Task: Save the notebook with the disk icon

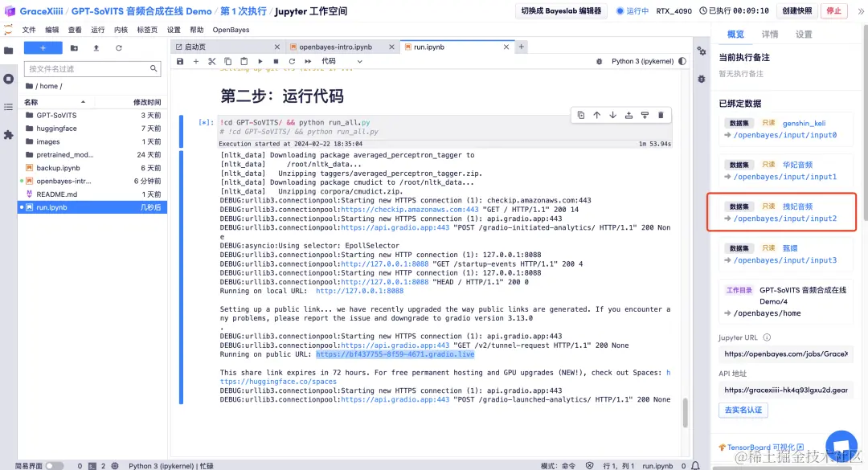Action: [x=180, y=61]
